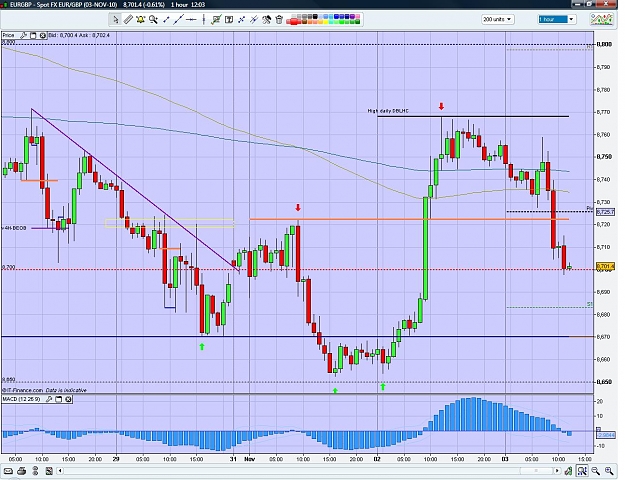Screen dimensions: 625x480
Task: Click the Nov date label on time axis
Action: pyautogui.click(x=249, y=459)
